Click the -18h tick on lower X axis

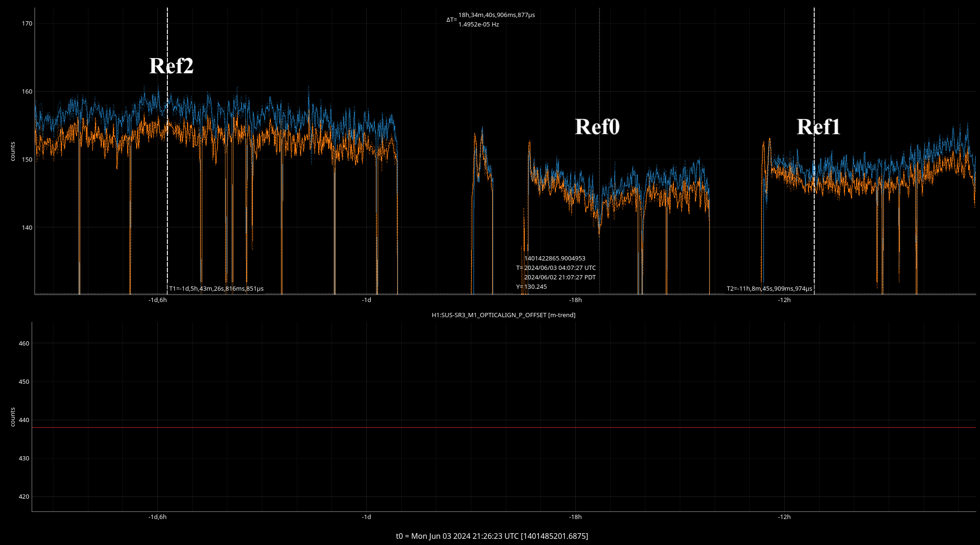pyautogui.click(x=575, y=517)
